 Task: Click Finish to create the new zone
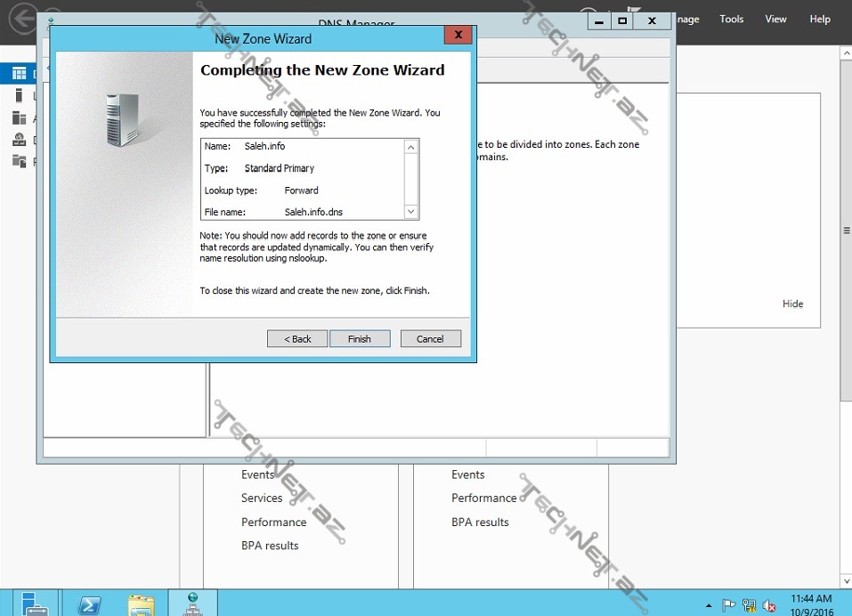coord(360,338)
